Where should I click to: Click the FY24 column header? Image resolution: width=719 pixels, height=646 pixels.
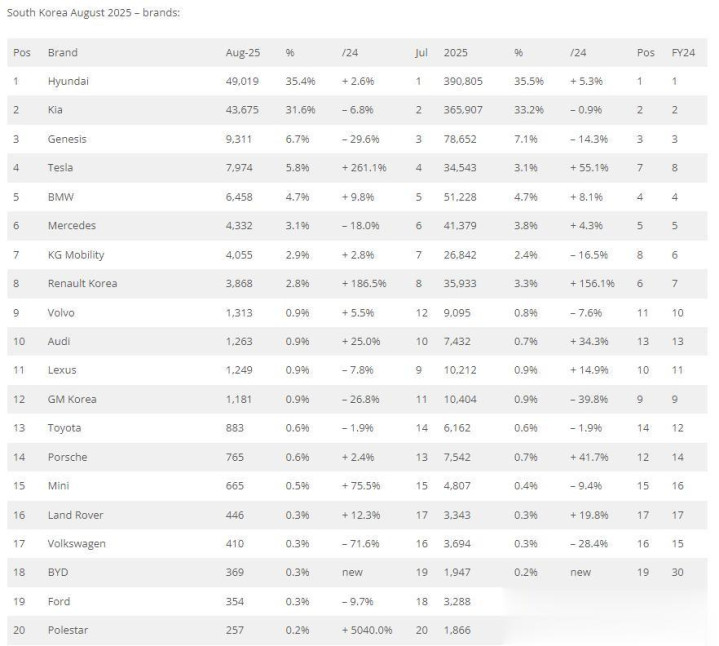coord(683,52)
